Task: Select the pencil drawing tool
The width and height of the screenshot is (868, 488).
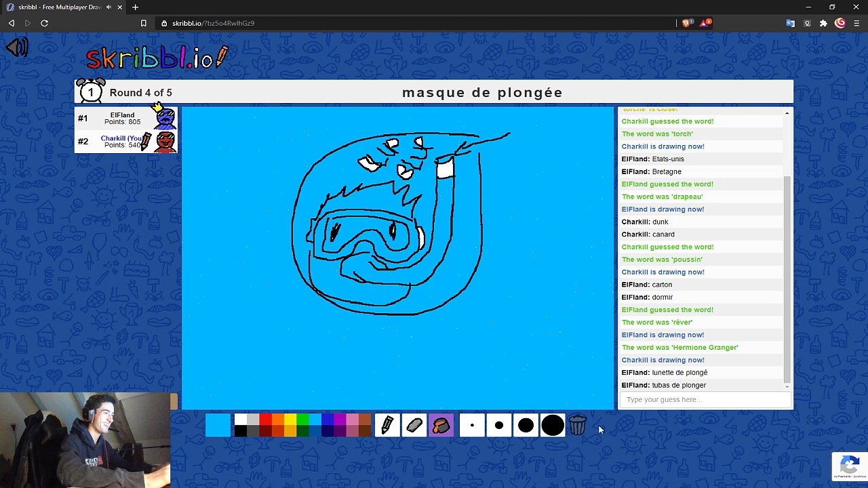Action: point(387,426)
